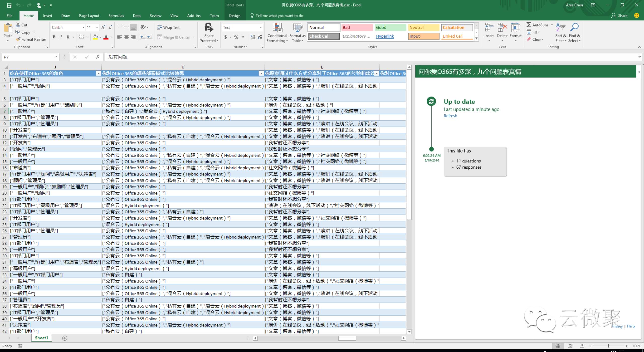The height and width of the screenshot is (352, 644).
Task: Collapse the ribbon with the chevron
Action: coord(639,47)
